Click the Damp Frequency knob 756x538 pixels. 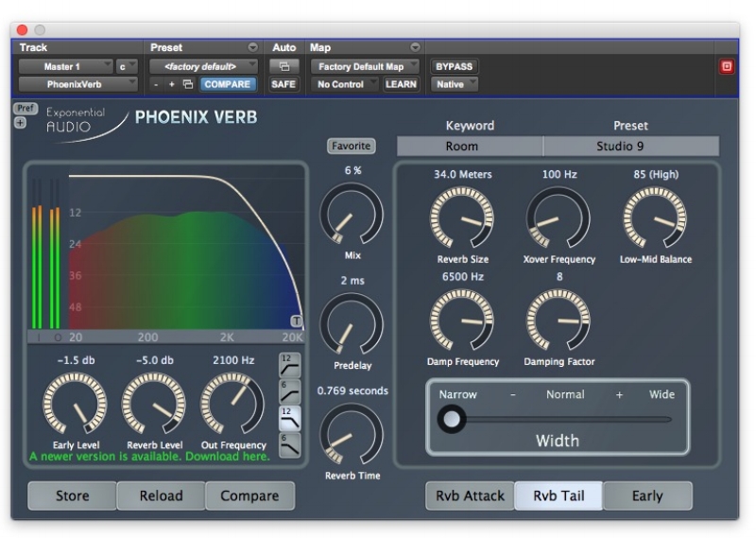point(462,321)
